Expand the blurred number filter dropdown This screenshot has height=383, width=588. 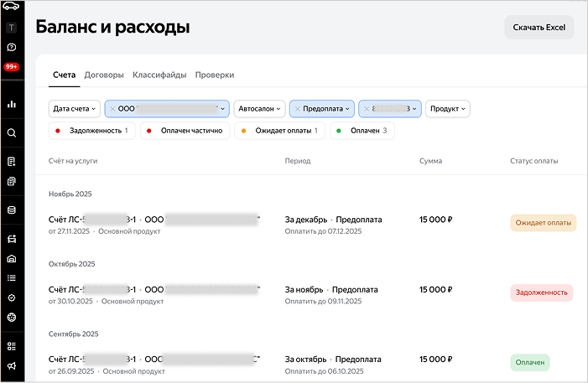[414, 109]
